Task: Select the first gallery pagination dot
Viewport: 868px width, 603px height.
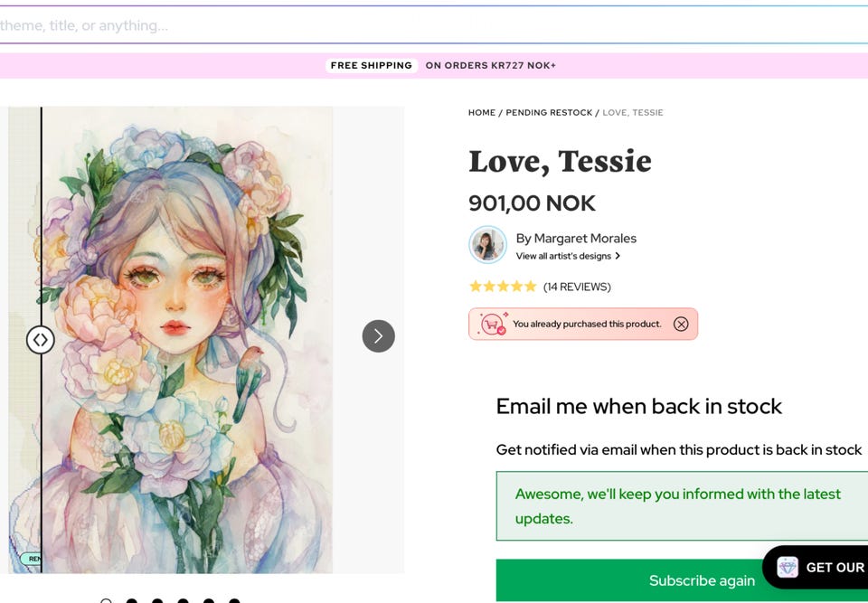Action: (106, 600)
